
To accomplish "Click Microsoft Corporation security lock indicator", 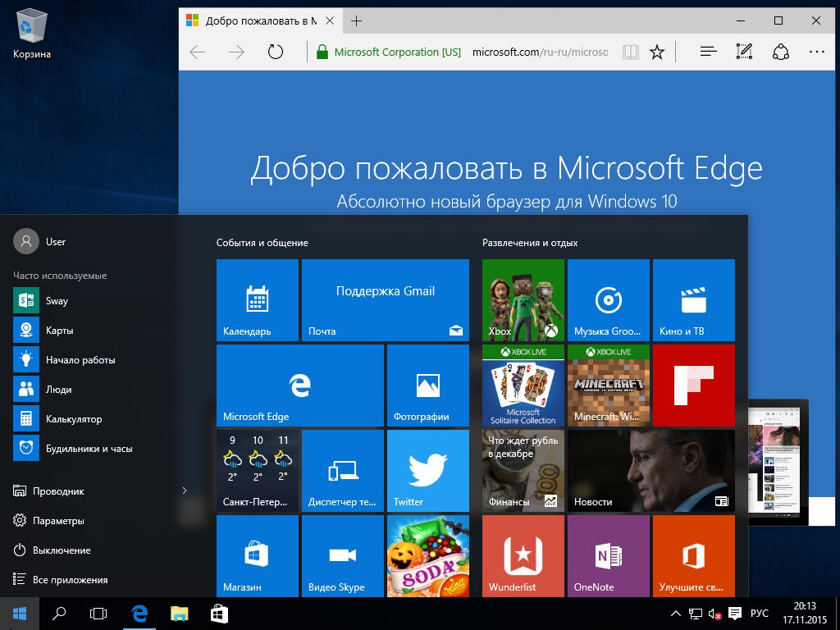I will coord(389,52).
